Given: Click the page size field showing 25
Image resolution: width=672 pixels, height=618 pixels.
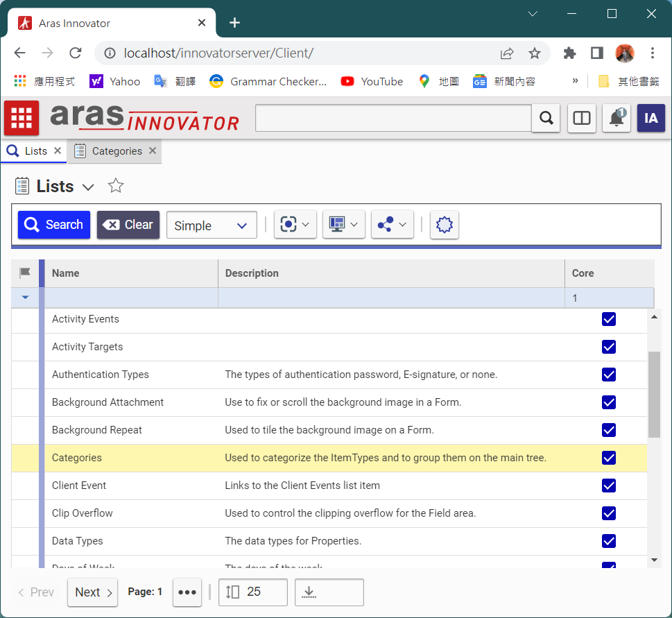Looking at the screenshot, I should [253, 592].
